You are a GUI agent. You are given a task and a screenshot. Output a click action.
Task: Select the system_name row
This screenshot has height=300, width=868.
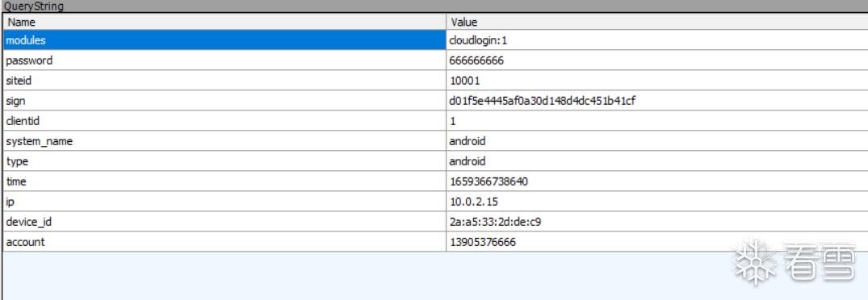[x=436, y=141]
